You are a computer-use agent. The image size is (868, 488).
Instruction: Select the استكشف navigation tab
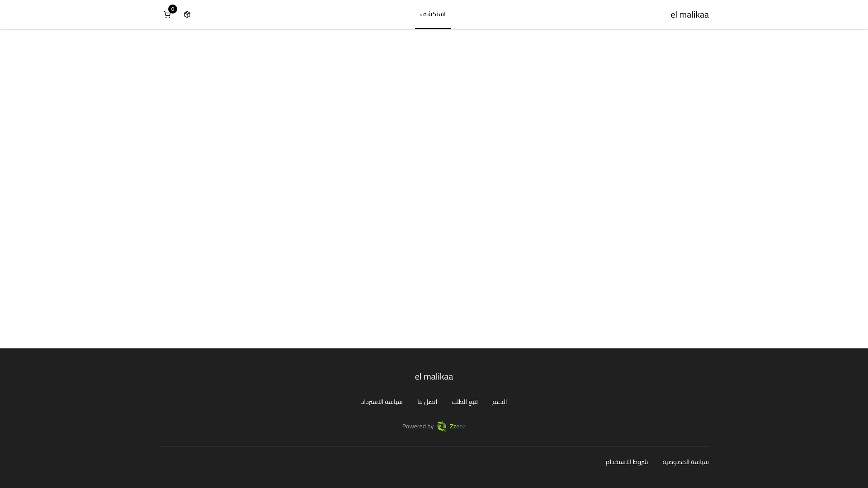coord(433,14)
